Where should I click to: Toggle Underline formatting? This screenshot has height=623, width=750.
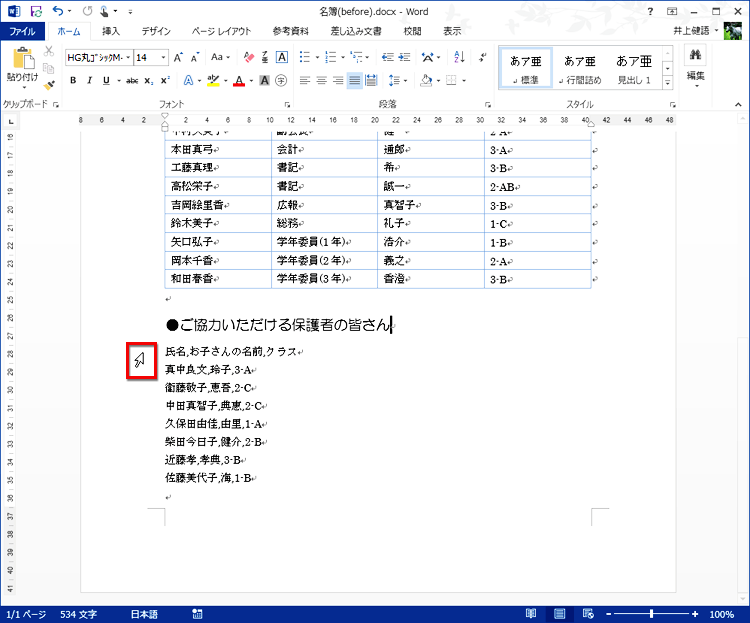(x=106, y=80)
